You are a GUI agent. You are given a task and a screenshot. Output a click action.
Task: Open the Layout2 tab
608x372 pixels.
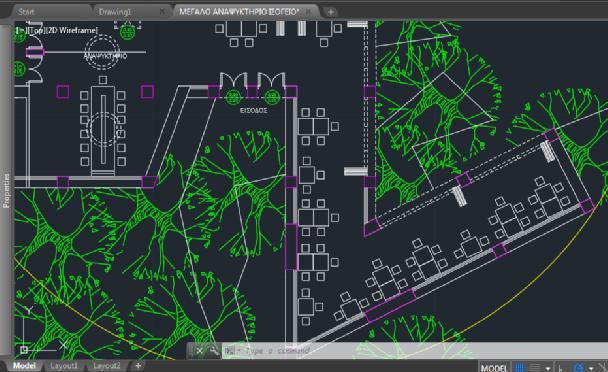click(x=107, y=366)
